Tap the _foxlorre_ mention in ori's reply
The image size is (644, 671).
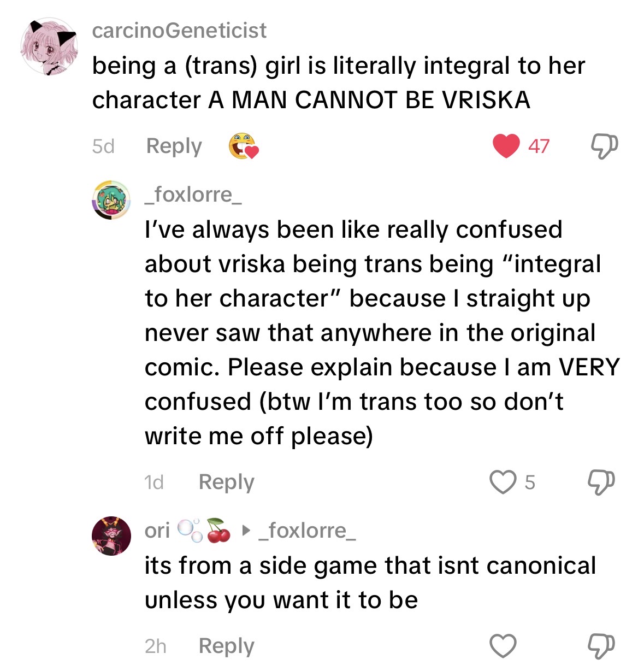(x=307, y=530)
